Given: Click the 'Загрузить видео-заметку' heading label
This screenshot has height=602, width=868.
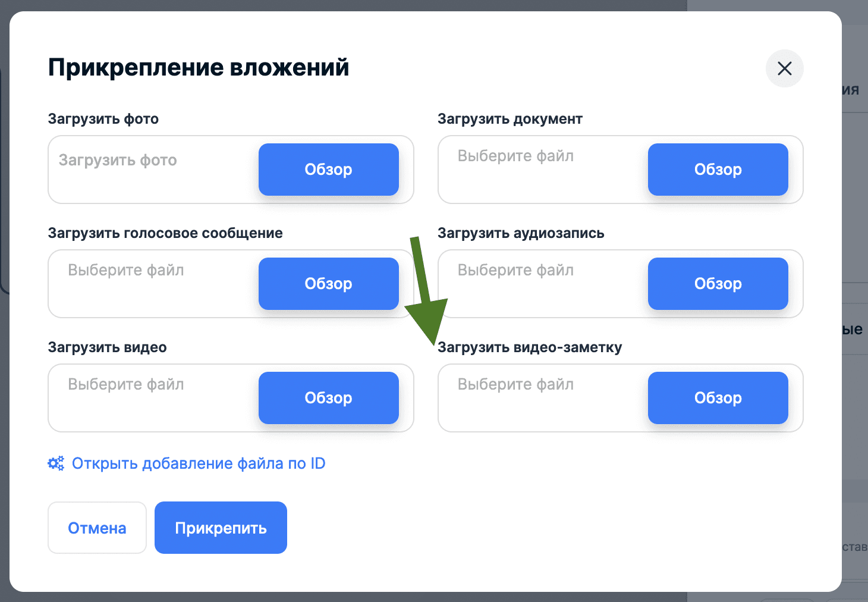Looking at the screenshot, I should coord(530,347).
